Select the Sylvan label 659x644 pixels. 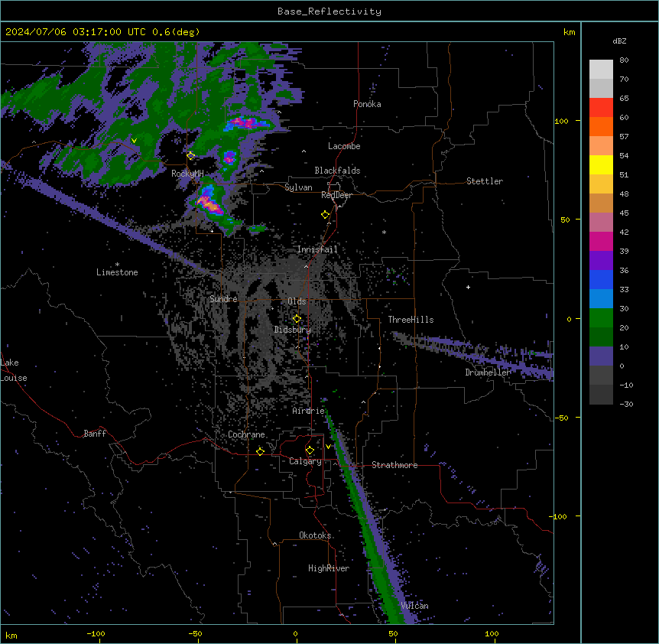point(298,187)
